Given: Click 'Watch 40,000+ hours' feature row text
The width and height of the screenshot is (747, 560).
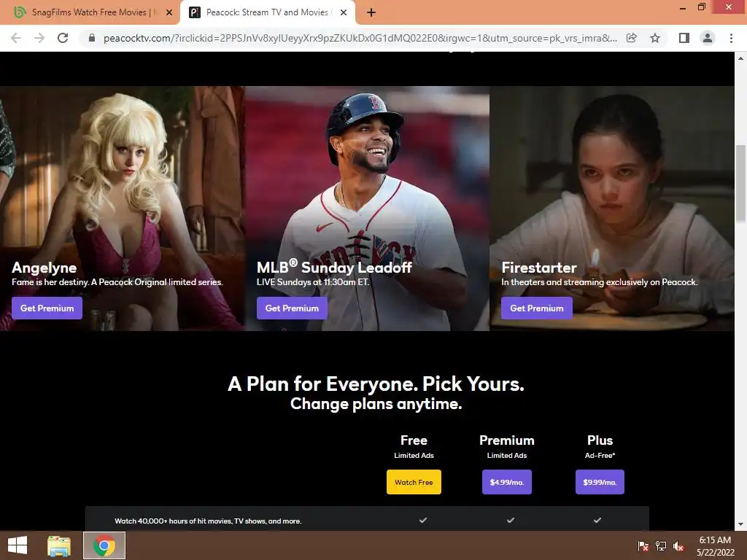Looking at the screenshot, I should tap(208, 521).
